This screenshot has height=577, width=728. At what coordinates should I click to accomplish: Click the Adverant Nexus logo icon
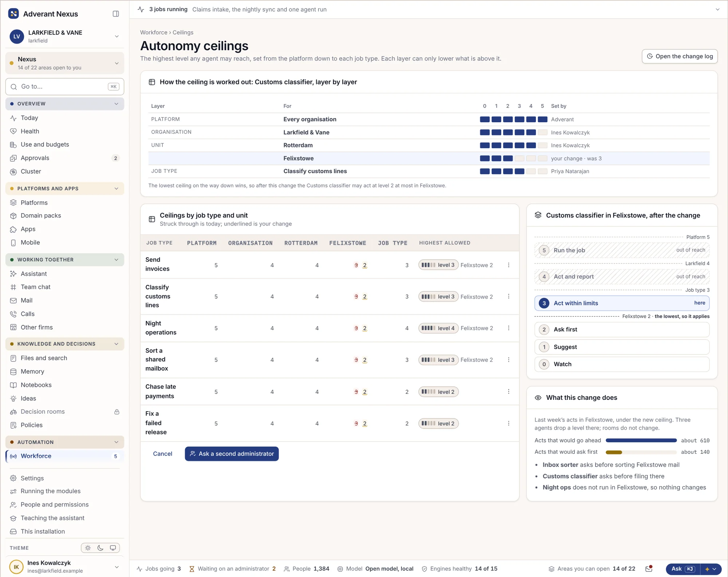13,14
